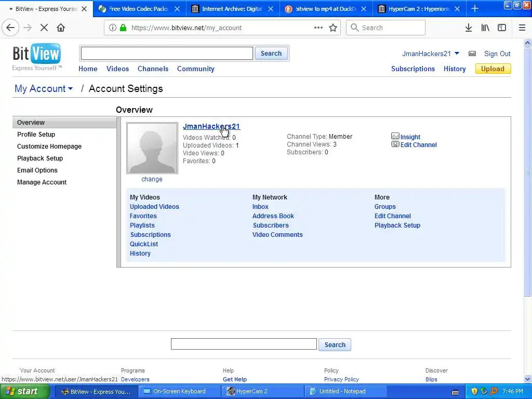
Task: Open the browser home page icon
Action: (x=61, y=28)
